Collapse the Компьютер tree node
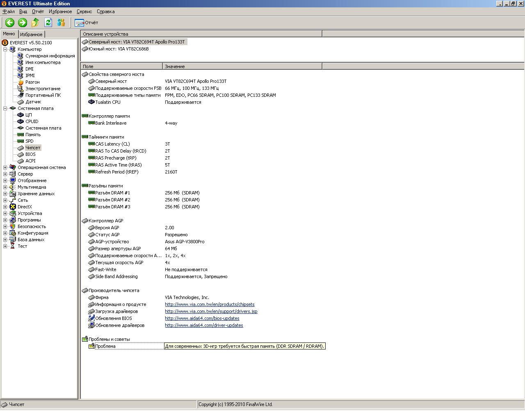The width and height of the screenshot is (525, 420). [x=5, y=49]
